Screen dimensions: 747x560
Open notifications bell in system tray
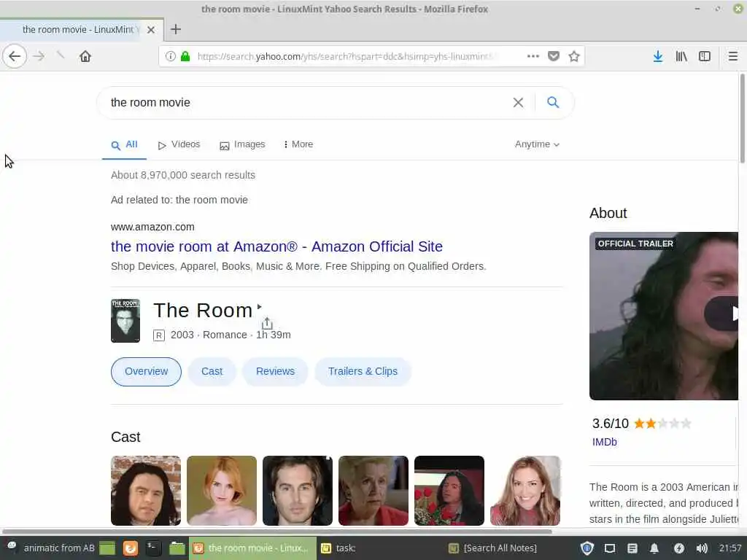tap(654, 548)
